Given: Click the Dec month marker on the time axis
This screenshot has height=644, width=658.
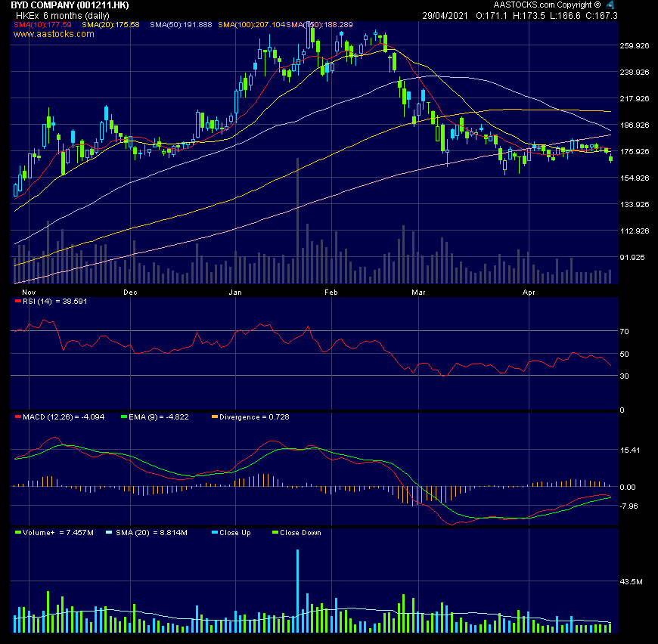Looking at the screenshot, I should pos(130,293).
